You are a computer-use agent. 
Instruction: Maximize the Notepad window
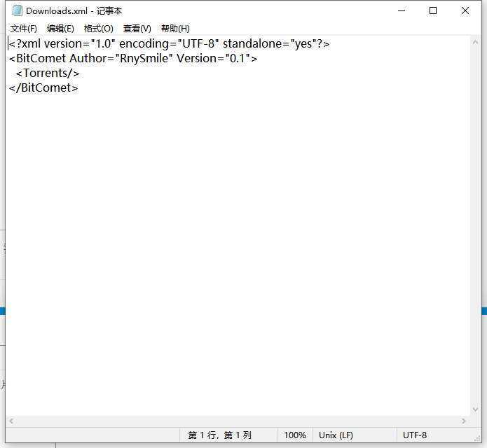433,11
